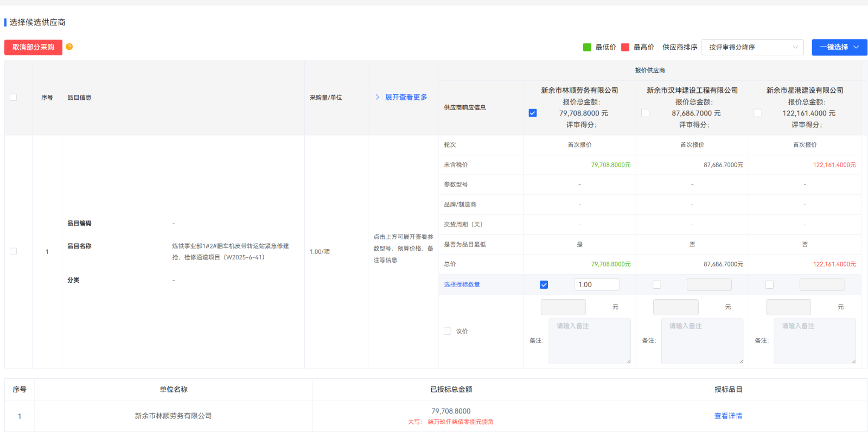
Task: Open the 按评审得分降序 sort dropdown
Action: 752,47
